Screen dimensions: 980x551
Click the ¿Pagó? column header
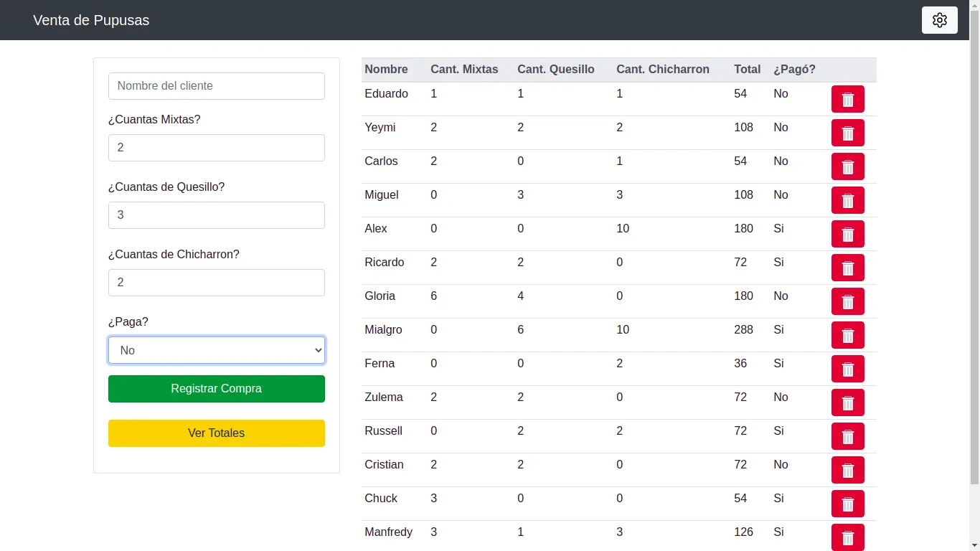point(794,70)
